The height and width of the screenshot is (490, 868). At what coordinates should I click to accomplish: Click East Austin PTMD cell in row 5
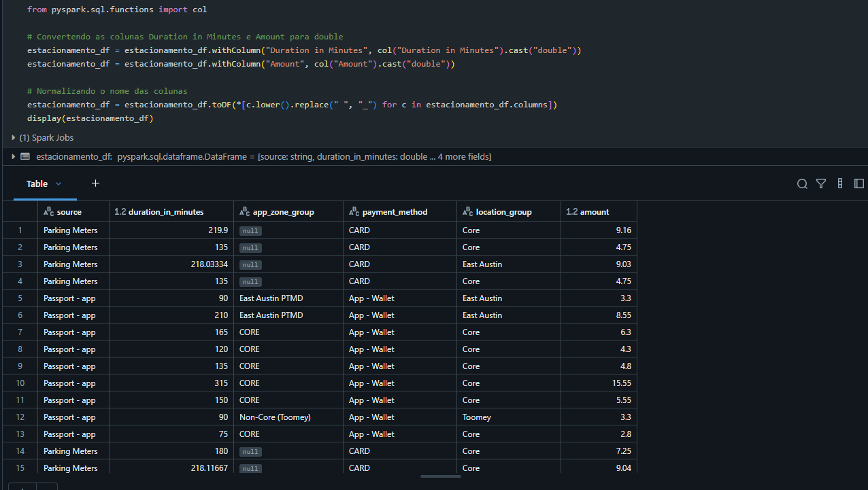click(288, 298)
